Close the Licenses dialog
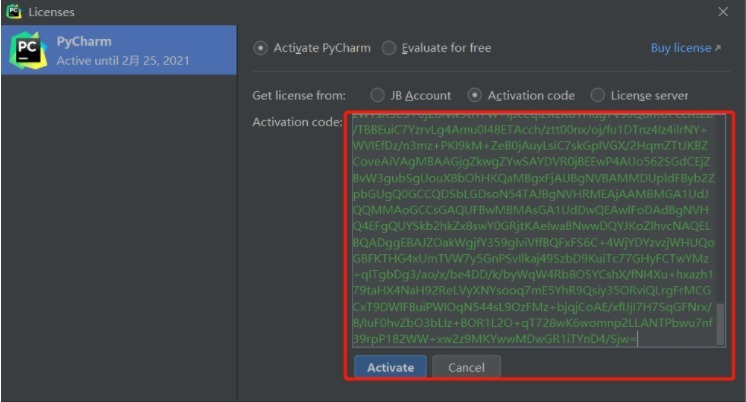The image size is (746, 402). tap(723, 12)
